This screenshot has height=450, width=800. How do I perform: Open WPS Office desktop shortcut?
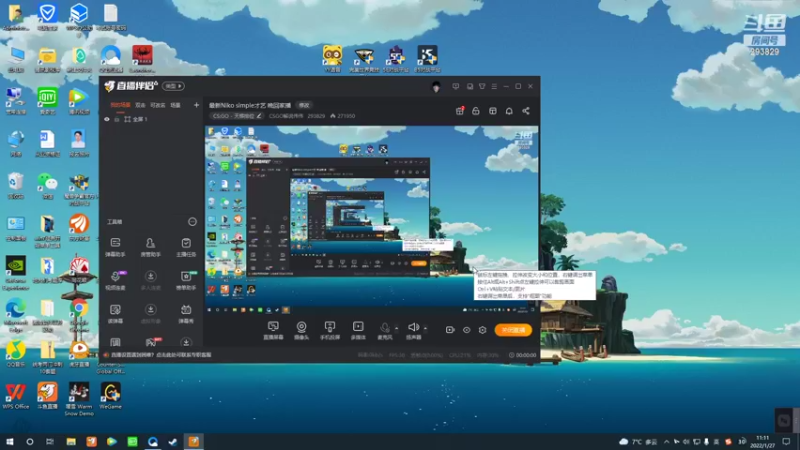[16, 396]
